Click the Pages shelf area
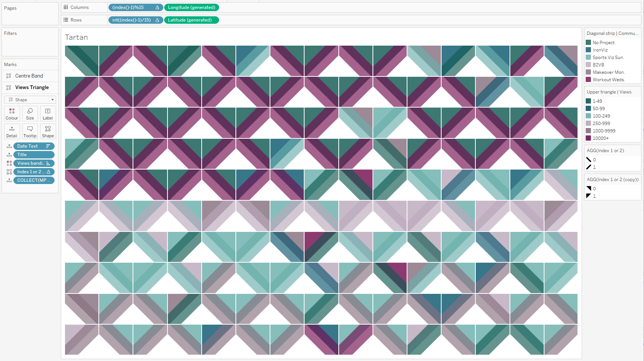This screenshot has height=361, width=644. [30, 14]
